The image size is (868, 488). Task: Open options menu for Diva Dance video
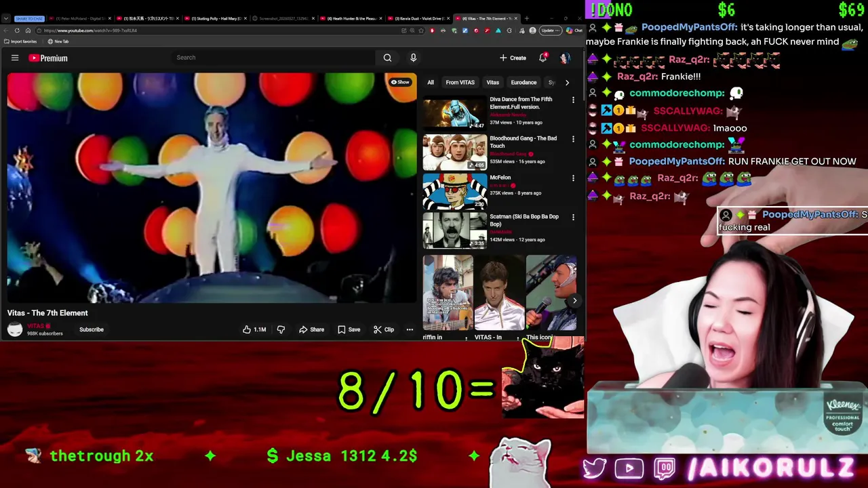[573, 100]
